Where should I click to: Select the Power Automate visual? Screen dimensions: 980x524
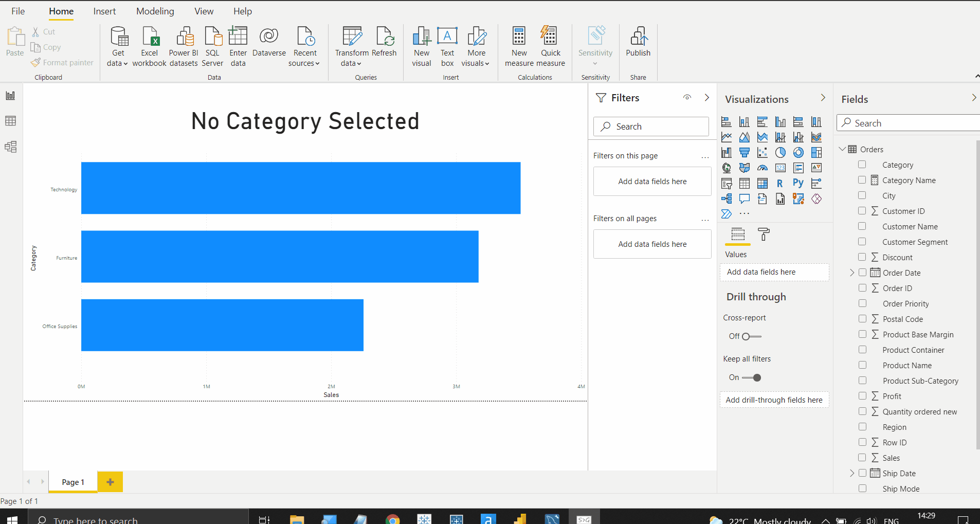[726, 214]
